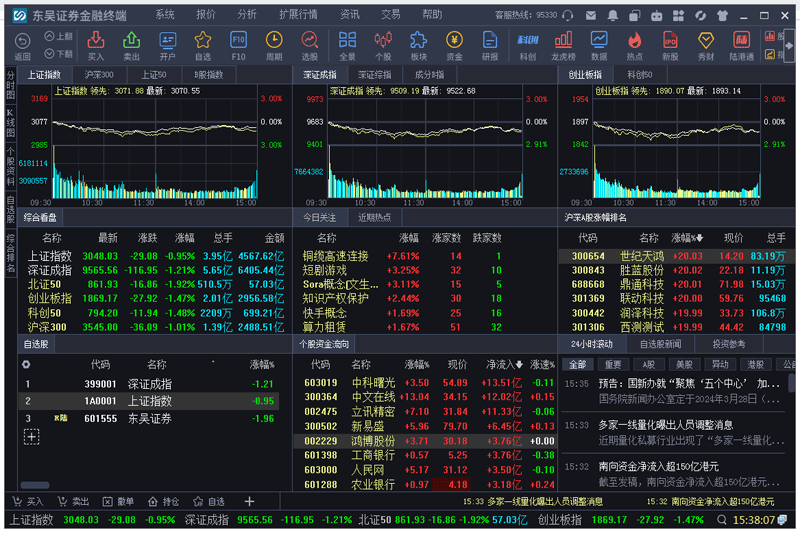Open the 板块 puzzle-piece icon
Image resolution: width=800 pixels, height=533 pixels.
click(418, 44)
